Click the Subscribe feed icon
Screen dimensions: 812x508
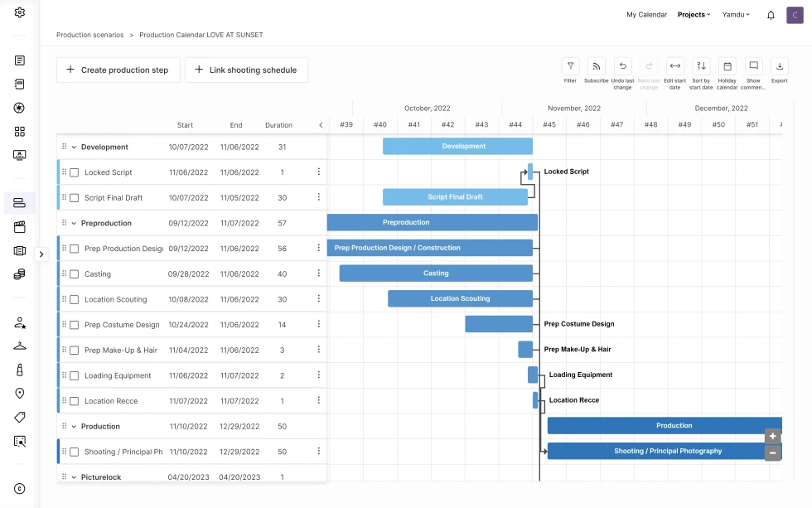(x=597, y=66)
